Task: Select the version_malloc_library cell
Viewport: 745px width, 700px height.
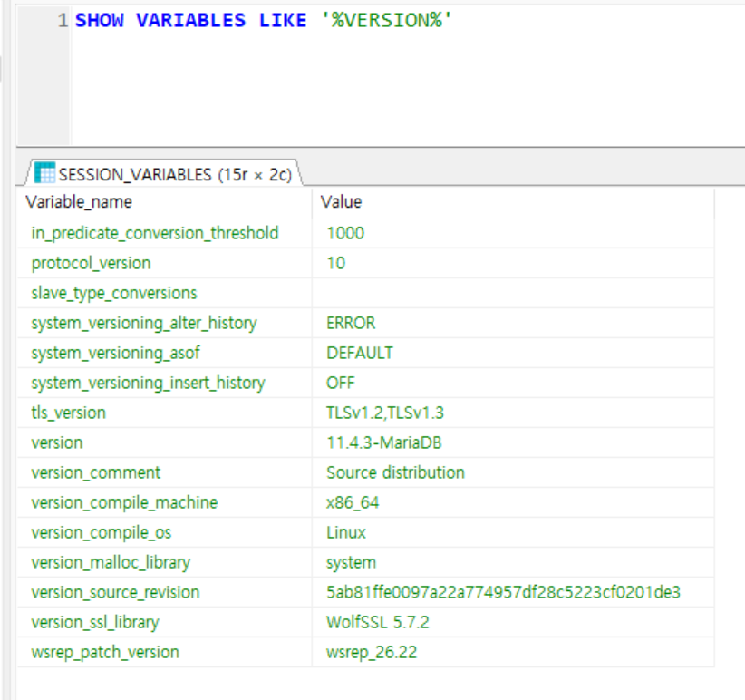Action: 164,563
